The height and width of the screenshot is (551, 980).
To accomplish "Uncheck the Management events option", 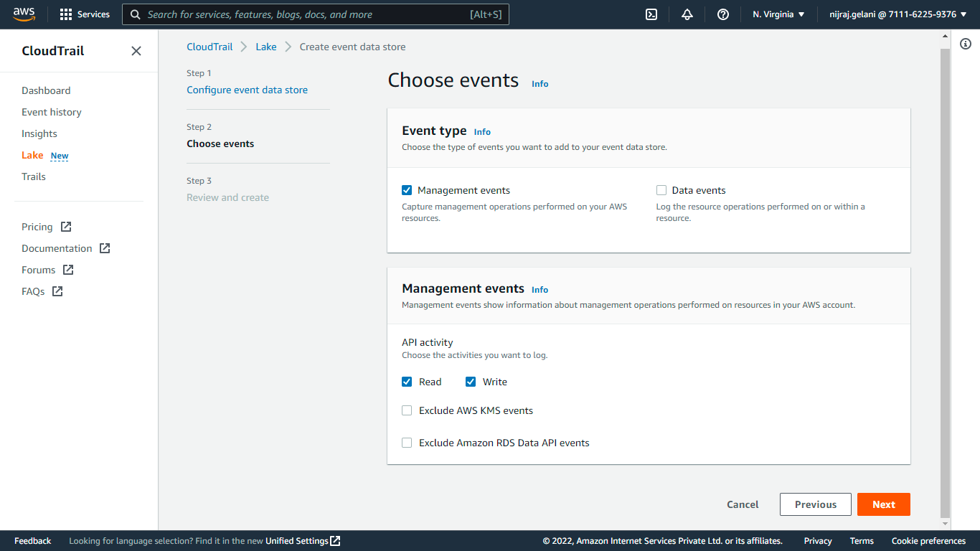I will pyautogui.click(x=407, y=190).
